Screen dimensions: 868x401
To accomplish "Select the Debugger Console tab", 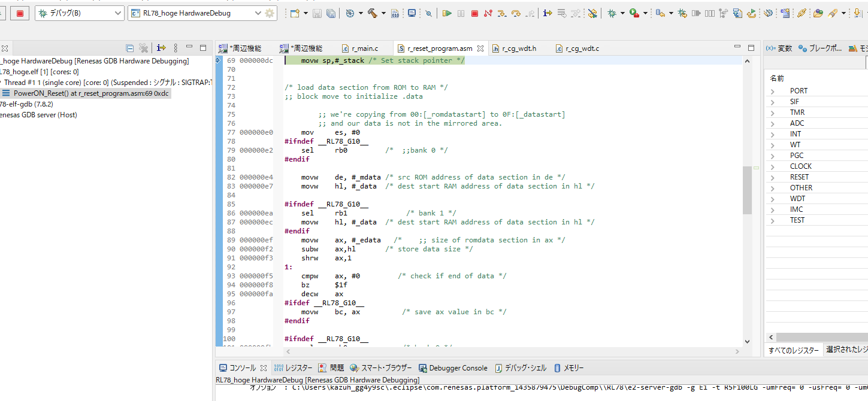I will point(458,368).
